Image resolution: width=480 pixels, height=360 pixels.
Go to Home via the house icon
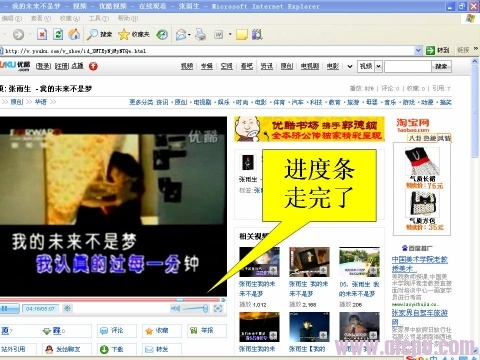tap(74, 34)
